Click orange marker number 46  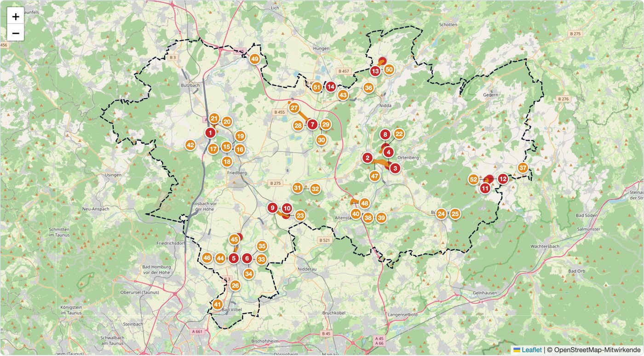(x=207, y=258)
